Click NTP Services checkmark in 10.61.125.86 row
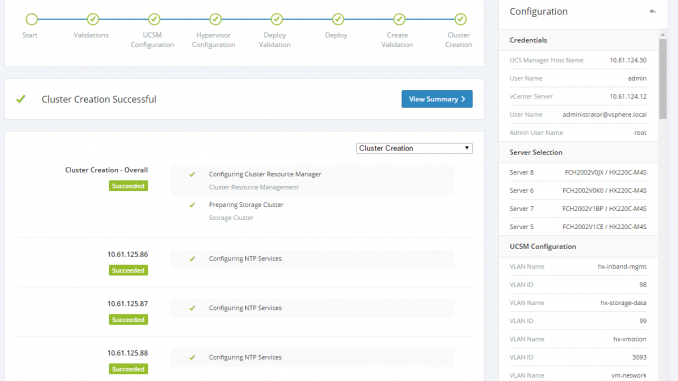 tap(192, 259)
